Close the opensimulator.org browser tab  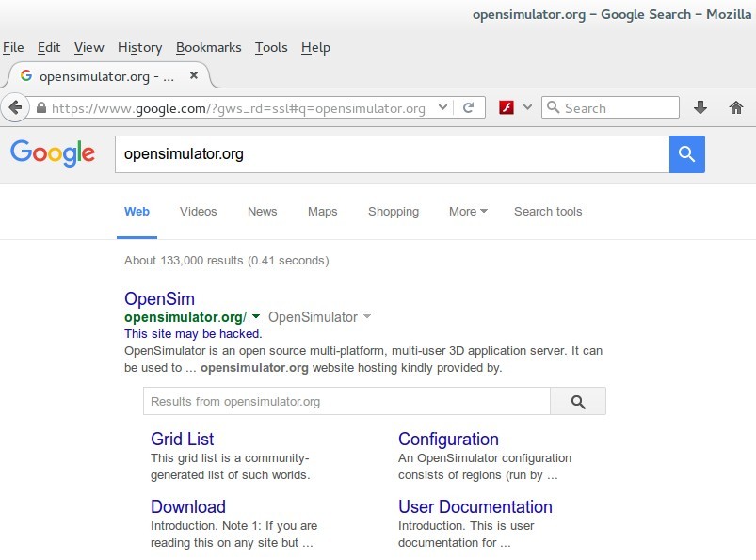point(194,75)
